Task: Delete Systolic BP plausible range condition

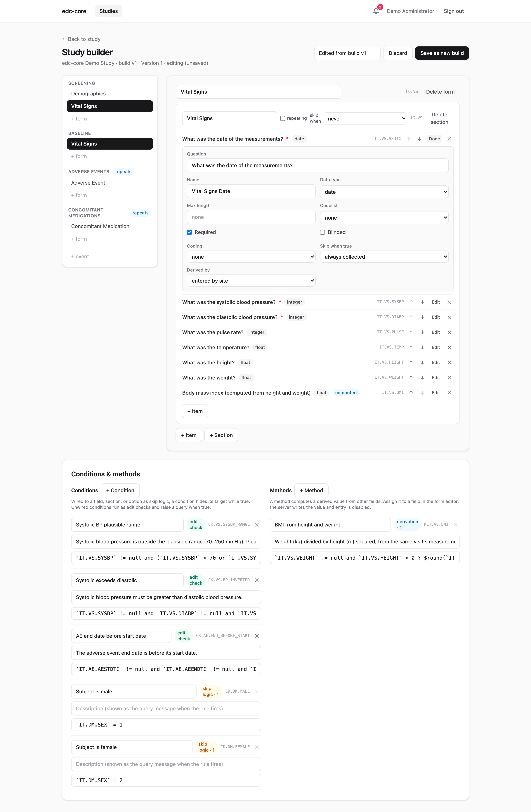Action: click(x=257, y=524)
